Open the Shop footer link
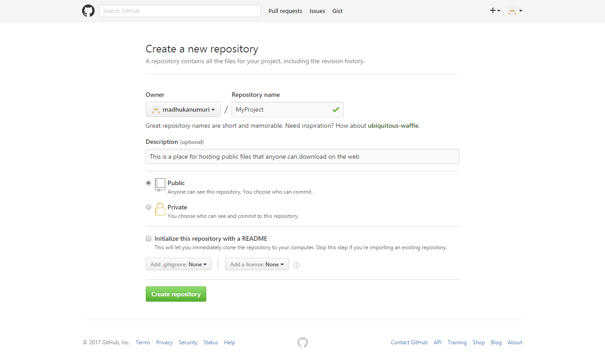The width and height of the screenshot is (605, 364). pyautogui.click(x=479, y=342)
